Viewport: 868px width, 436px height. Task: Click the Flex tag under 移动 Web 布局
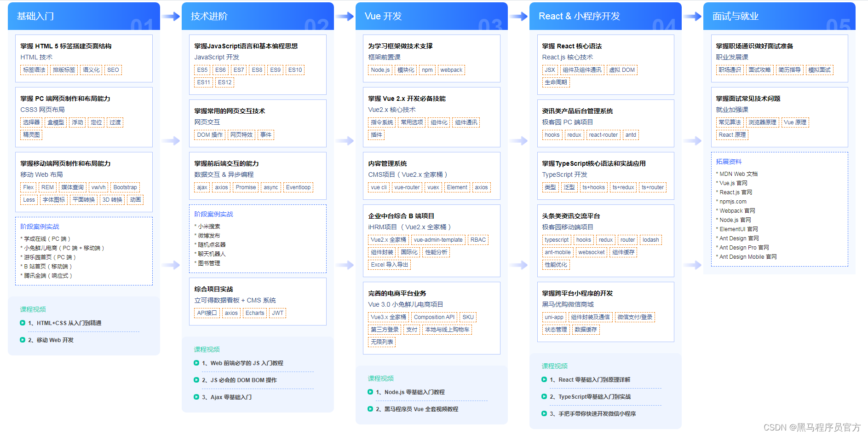[x=28, y=187]
